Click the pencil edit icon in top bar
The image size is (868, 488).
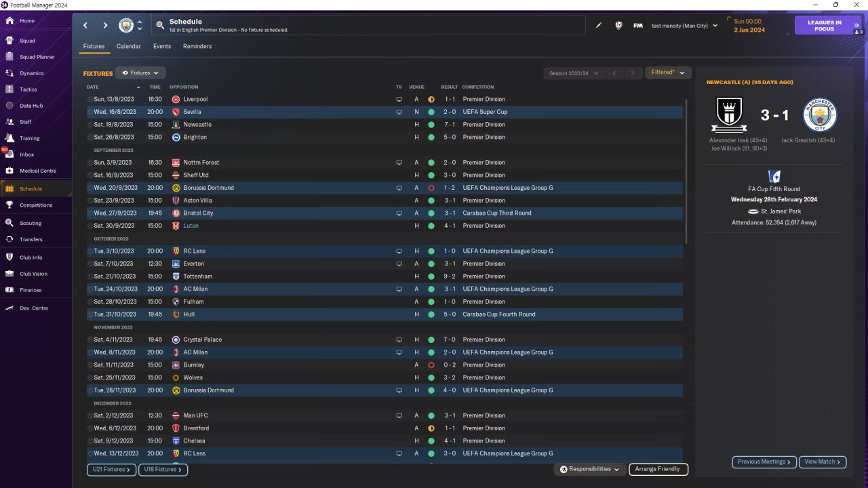pyautogui.click(x=599, y=26)
